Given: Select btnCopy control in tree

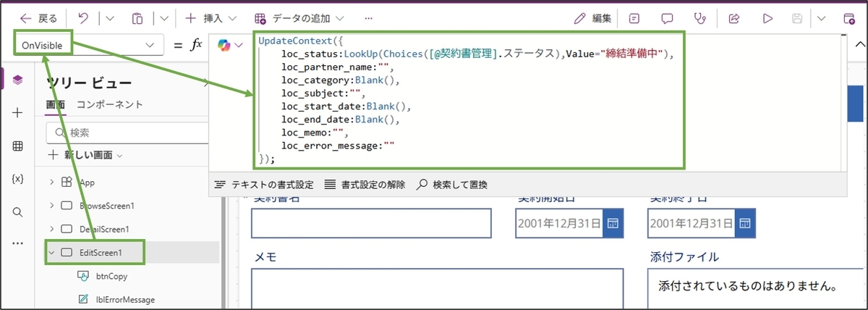Looking at the screenshot, I should pos(112,276).
